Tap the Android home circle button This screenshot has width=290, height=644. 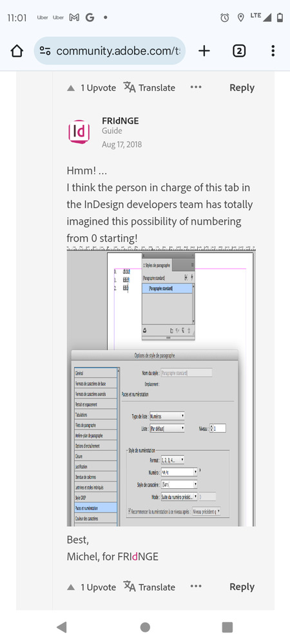tap(145, 627)
